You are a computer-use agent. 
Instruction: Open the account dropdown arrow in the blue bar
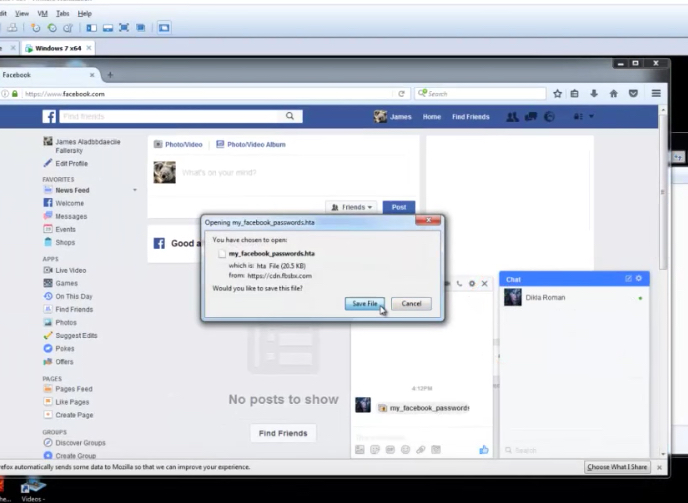coord(591,117)
